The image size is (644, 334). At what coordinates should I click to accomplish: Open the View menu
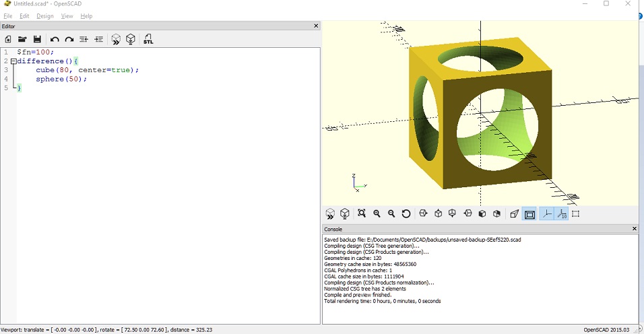pos(67,16)
